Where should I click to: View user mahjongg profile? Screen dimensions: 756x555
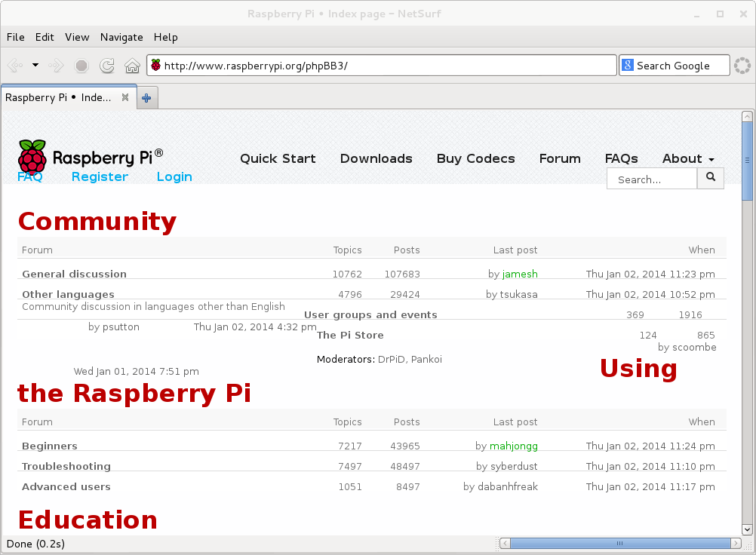(514, 446)
